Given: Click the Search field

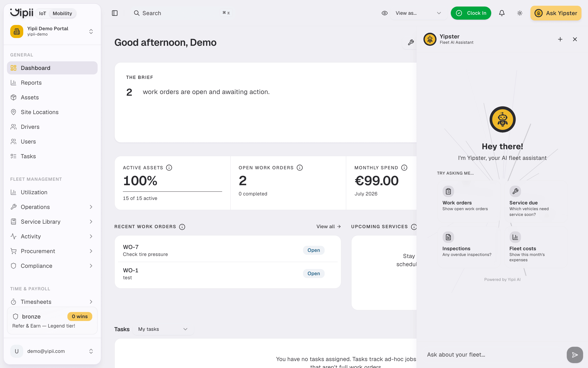Looking at the screenshot, I should point(182,13).
